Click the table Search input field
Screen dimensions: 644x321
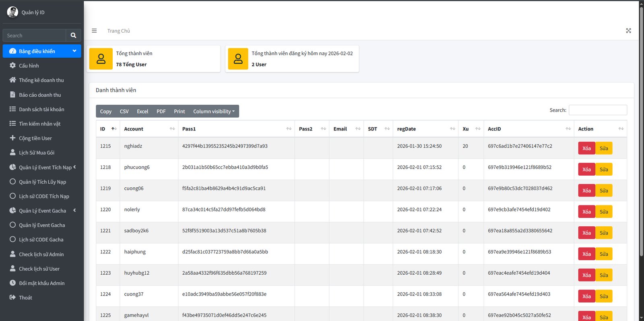click(x=597, y=110)
